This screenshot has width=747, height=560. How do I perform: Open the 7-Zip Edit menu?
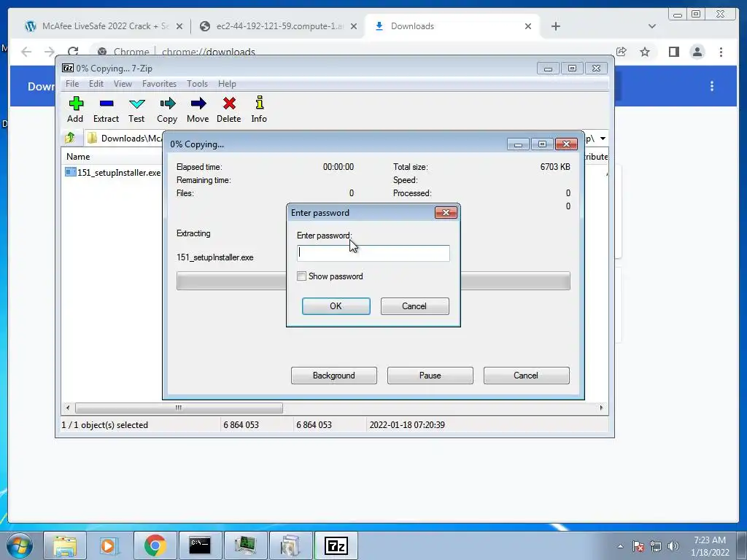point(96,84)
